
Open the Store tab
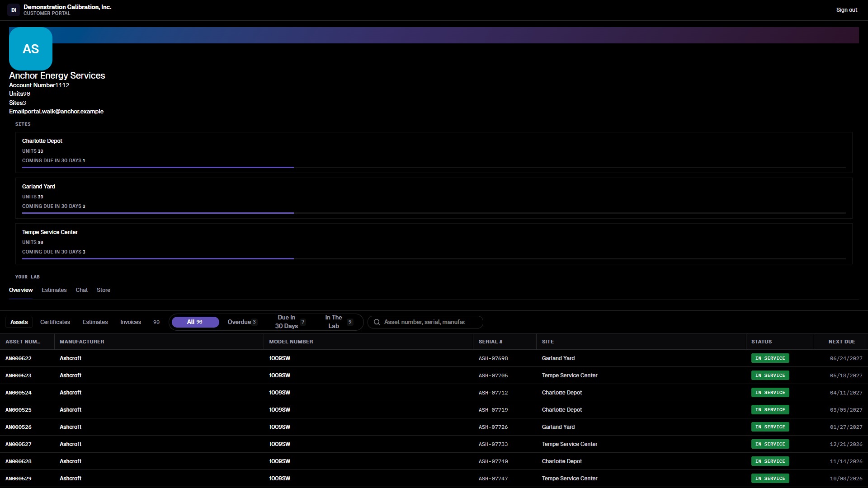pos(104,290)
